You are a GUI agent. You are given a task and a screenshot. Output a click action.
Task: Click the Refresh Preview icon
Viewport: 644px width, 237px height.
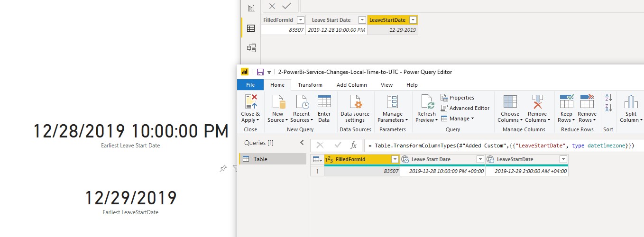(426, 101)
